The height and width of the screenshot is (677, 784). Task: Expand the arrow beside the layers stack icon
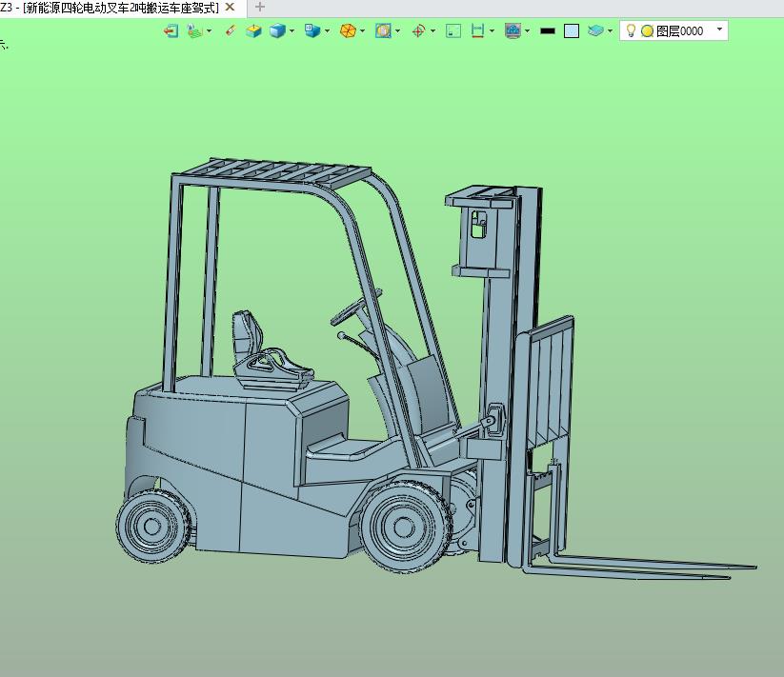tap(610, 31)
